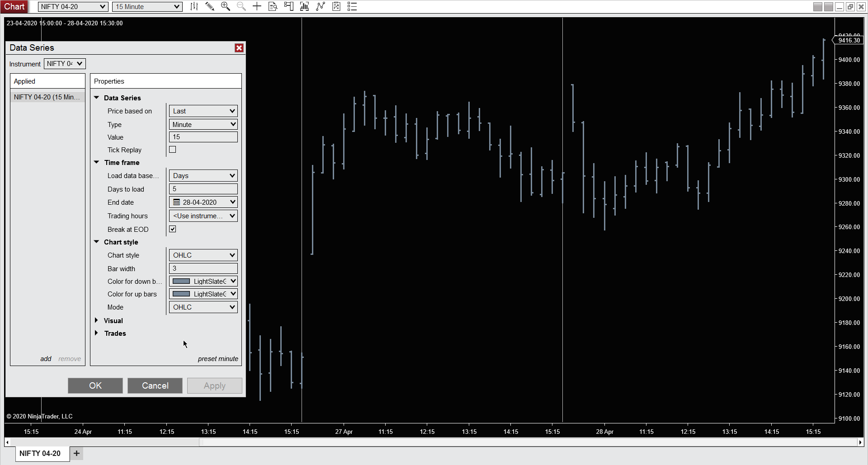The image size is (868, 465).
Task: Click the Bar width input field
Action: click(203, 268)
